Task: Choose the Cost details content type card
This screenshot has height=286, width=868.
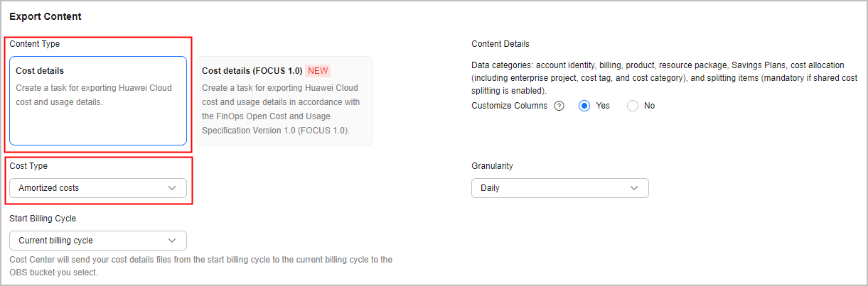Action: [98, 101]
